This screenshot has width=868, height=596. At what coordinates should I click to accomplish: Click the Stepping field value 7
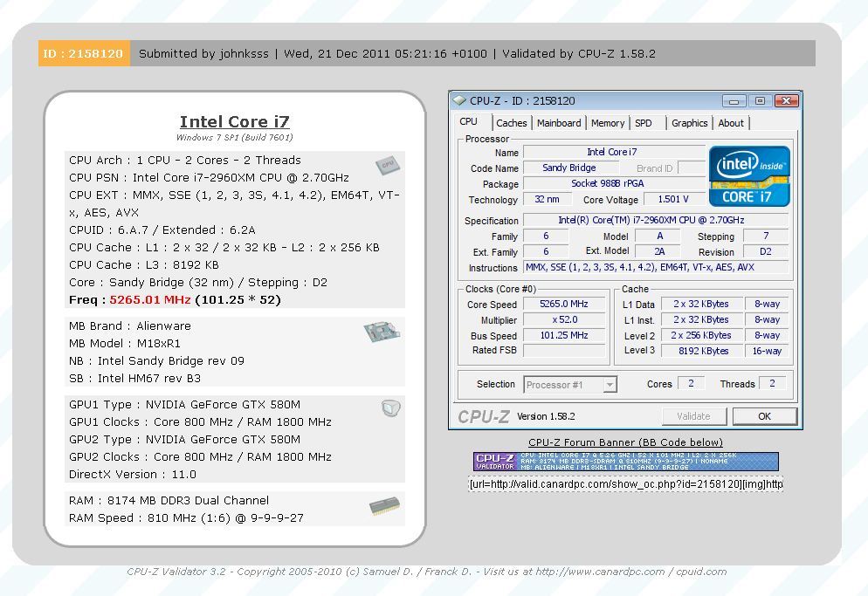pos(766,236)
